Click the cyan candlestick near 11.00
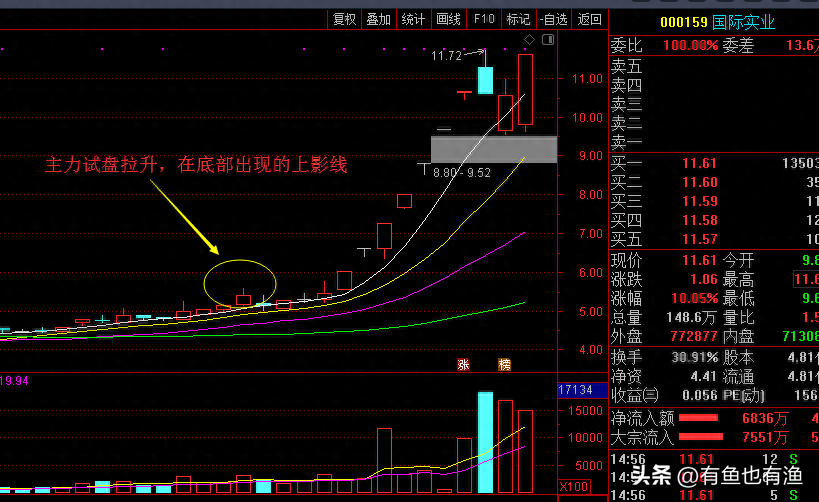Viewport: 819px width, 502px height. tap(485, 80)
